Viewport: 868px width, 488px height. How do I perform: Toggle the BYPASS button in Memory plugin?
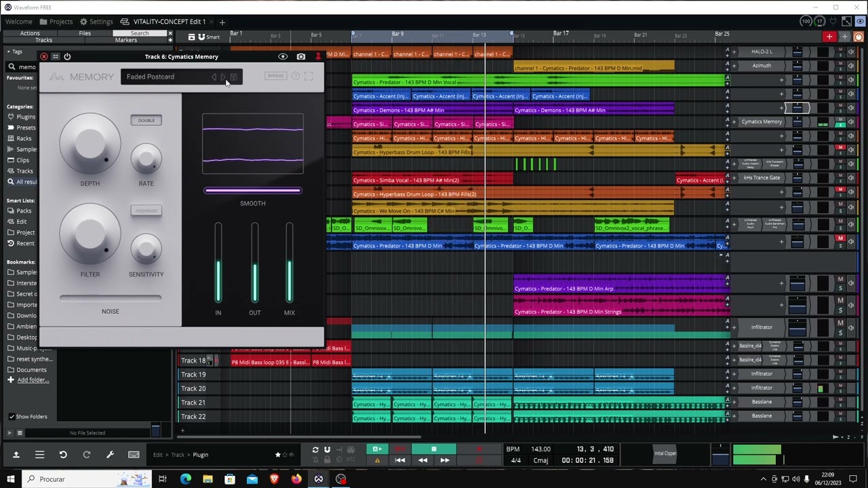[275, 76]
